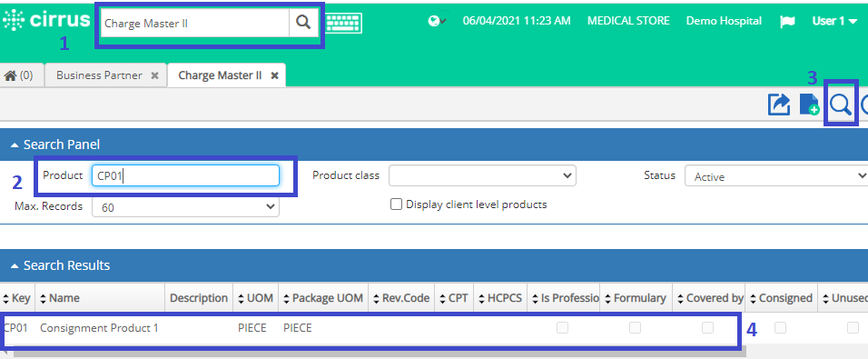Open the Product class dropdown
Screen dimensions: 868x359
tap(482, 175)
